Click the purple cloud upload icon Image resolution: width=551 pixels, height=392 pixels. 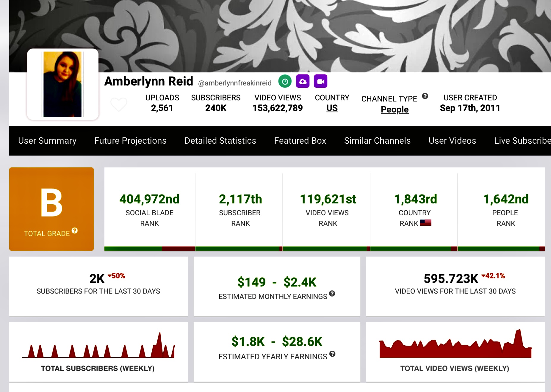pyautogui.click(x=303, y=81)
